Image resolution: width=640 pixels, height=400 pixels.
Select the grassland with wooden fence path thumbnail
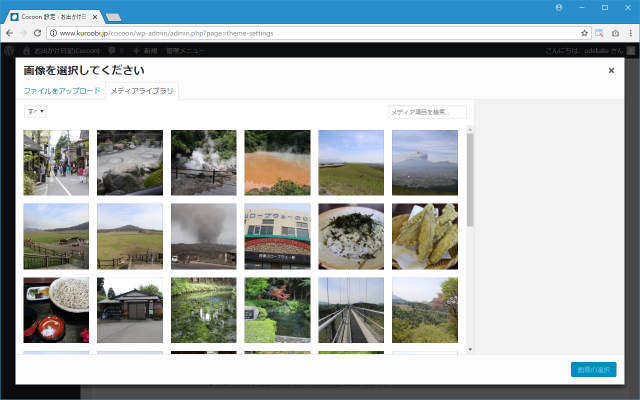(x=56, y=236)
